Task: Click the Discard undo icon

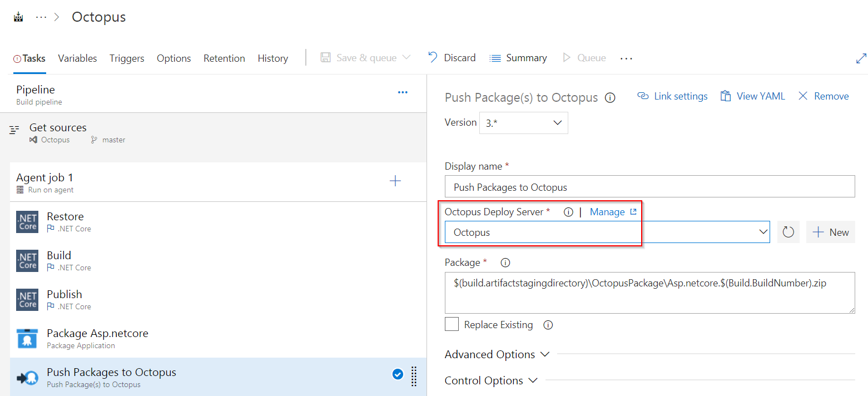Action: pyautogui.click(x=433, y=57)
